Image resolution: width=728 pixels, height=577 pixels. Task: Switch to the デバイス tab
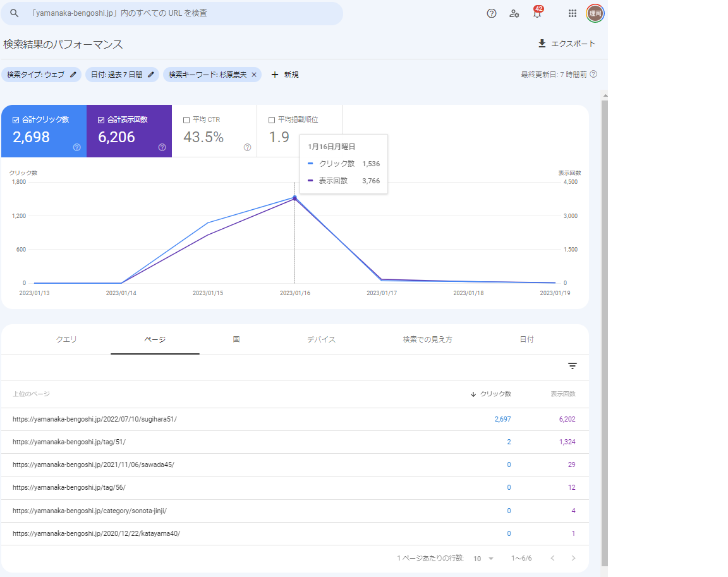[x=321, y=339]
